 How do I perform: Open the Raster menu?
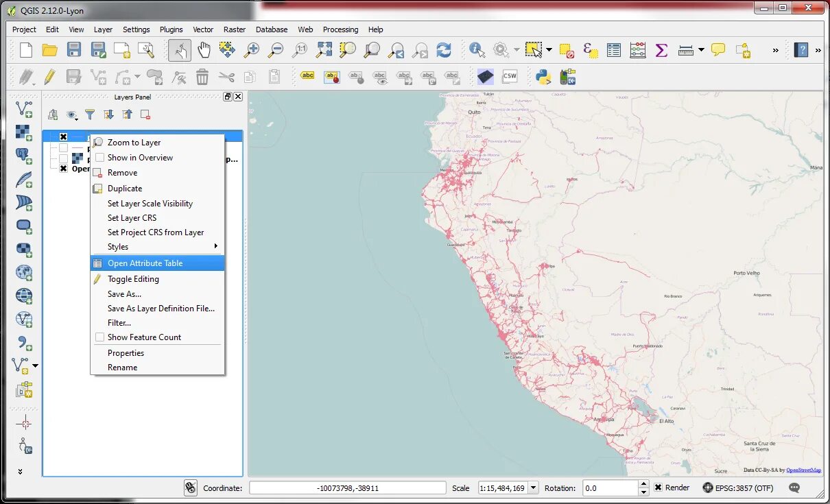[234, 29]
